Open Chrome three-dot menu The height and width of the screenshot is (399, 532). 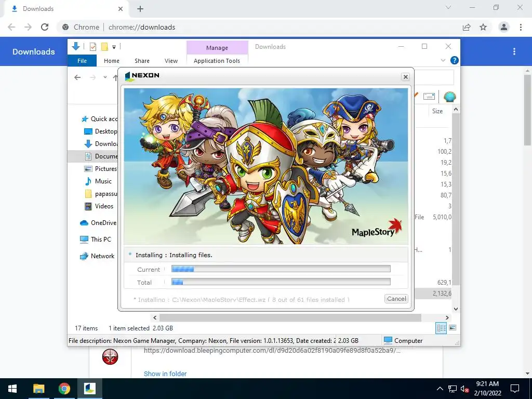point(521,27)
